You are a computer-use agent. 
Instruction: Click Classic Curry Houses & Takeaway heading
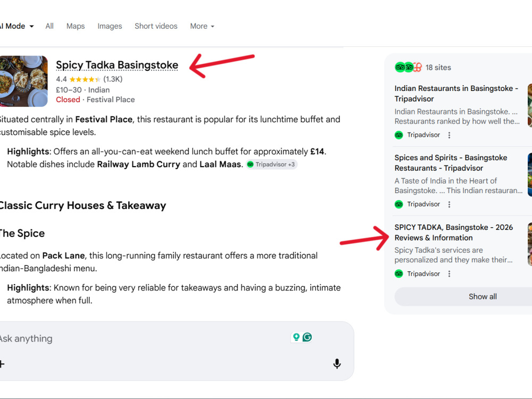(x=83, y=205)
